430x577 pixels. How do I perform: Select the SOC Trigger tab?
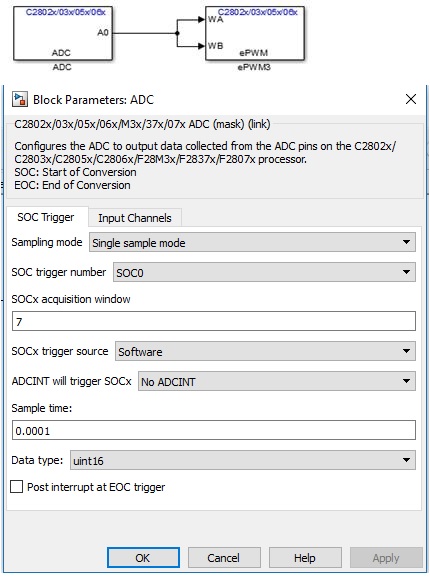click(x=46, y=217)
